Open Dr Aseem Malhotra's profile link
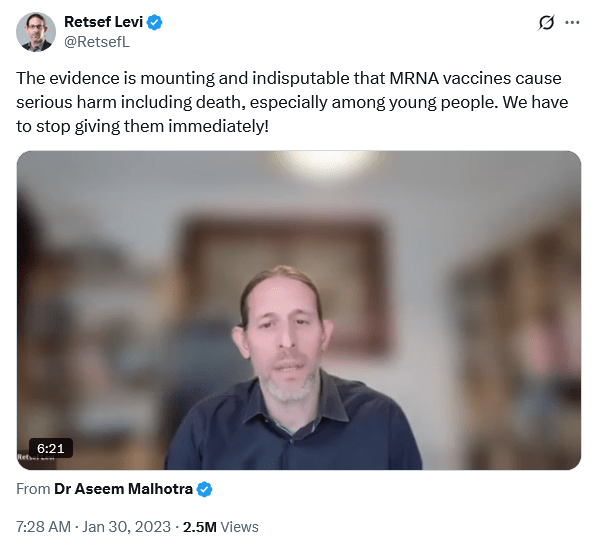 (x=123, y=489)
